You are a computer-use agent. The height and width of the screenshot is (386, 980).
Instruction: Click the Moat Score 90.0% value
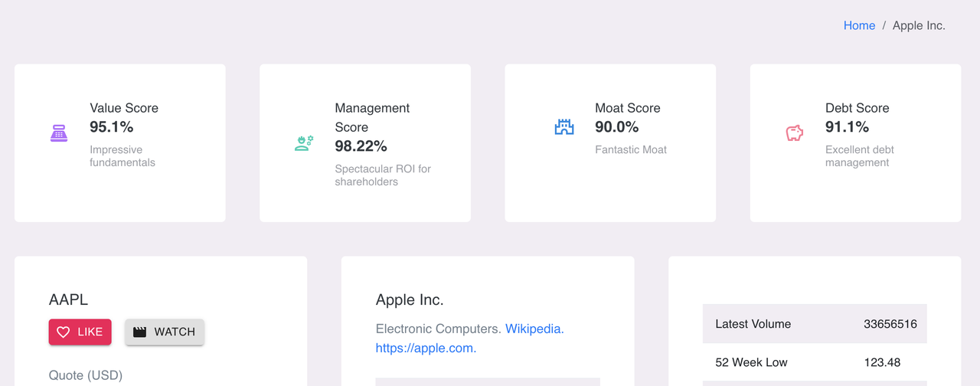(x=617, y=126)
